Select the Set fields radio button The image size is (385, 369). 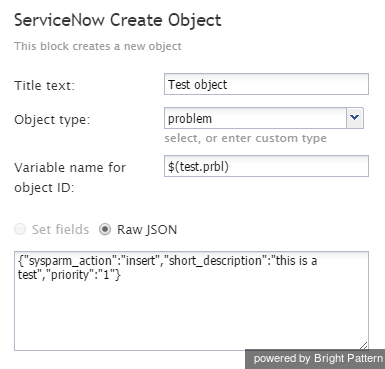(x=20, y=229)
